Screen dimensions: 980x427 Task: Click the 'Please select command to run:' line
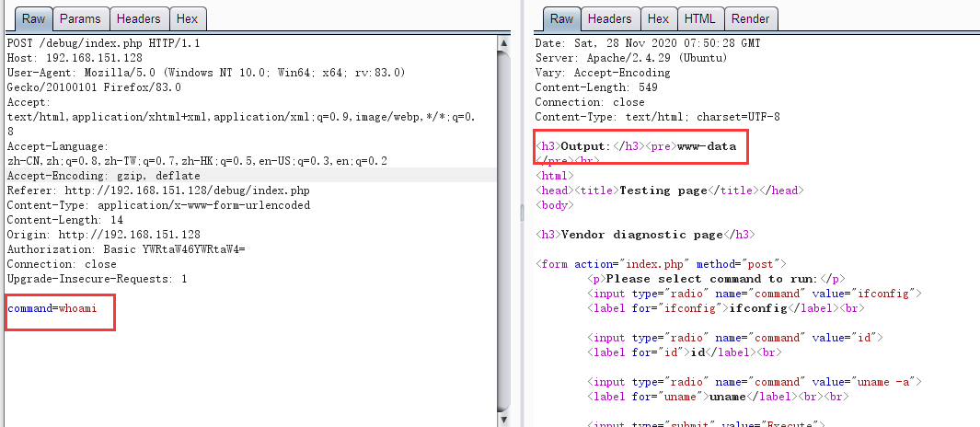717,278
